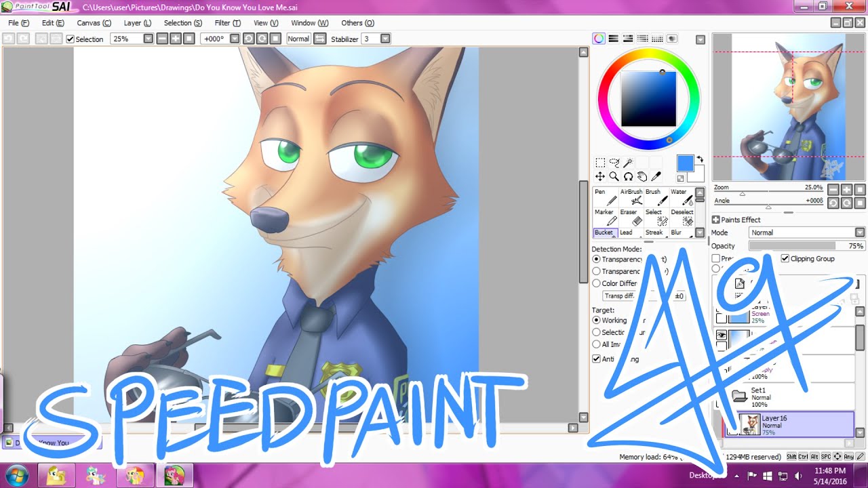Image resolution: width=868 pixels, height=488 pixels.
Task: Pick the rectangular selection tool
Action: click(x=600, y=163)
